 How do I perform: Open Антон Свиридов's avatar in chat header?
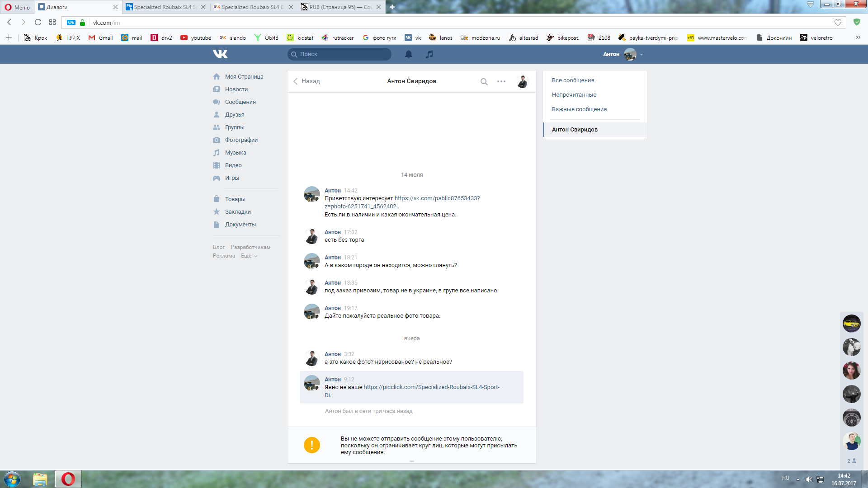(x=522, y=82)
